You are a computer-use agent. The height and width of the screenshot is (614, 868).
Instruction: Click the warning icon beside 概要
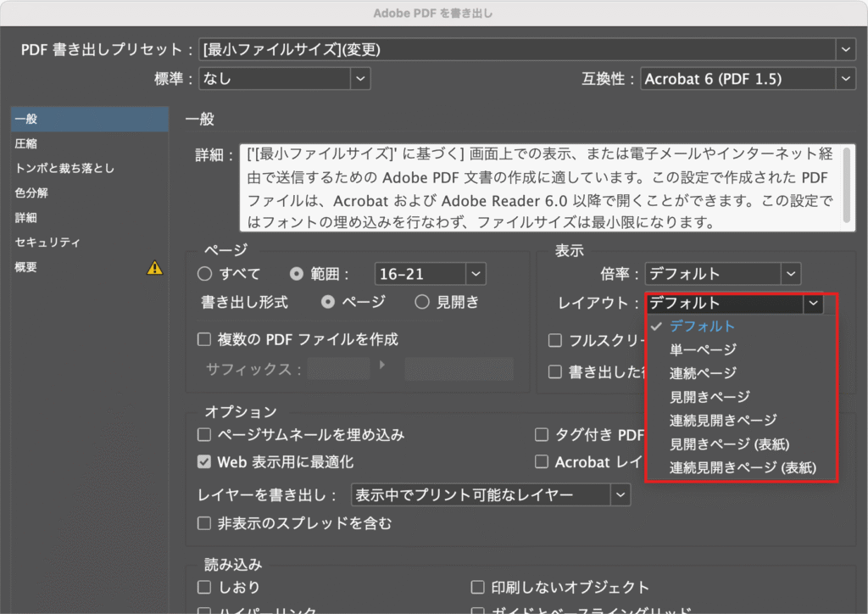[x=155, y=268]
